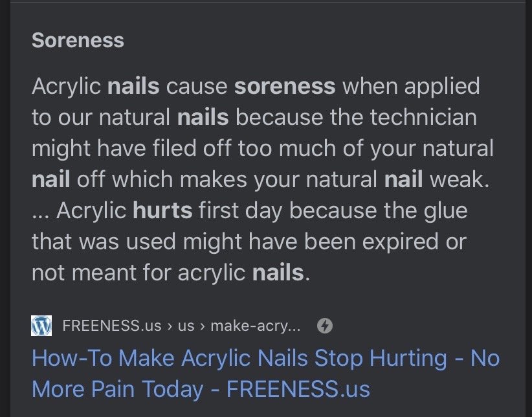Click the truncated 'make-acry...' breadcrumb segment

click(256, 326)
